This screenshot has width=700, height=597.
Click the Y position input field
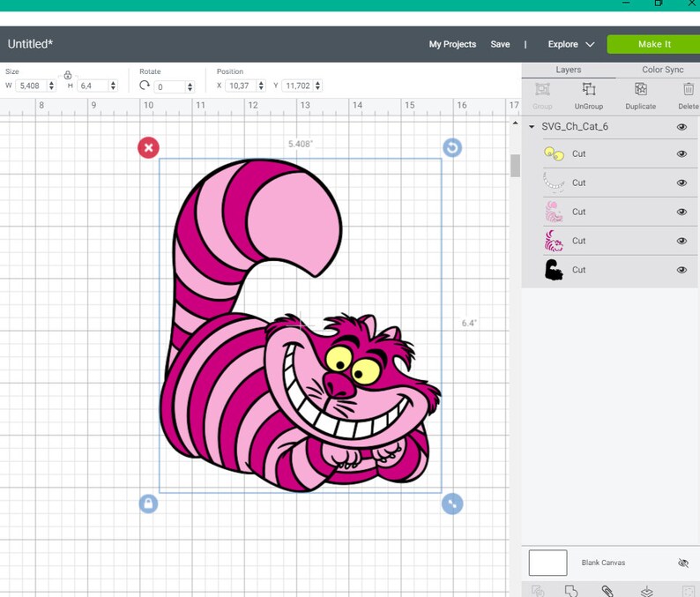pyautogui.click(x=298, y=86)
